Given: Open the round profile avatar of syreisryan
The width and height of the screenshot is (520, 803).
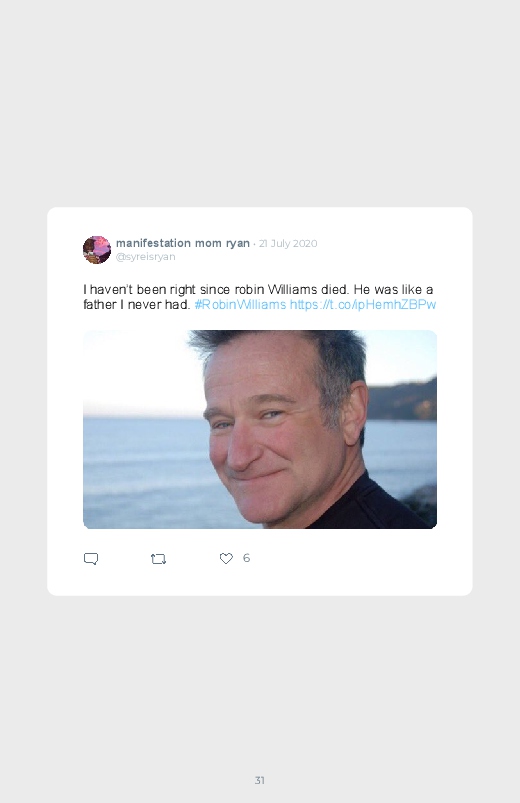Looking at the screenshot, I should coord(97,249).
